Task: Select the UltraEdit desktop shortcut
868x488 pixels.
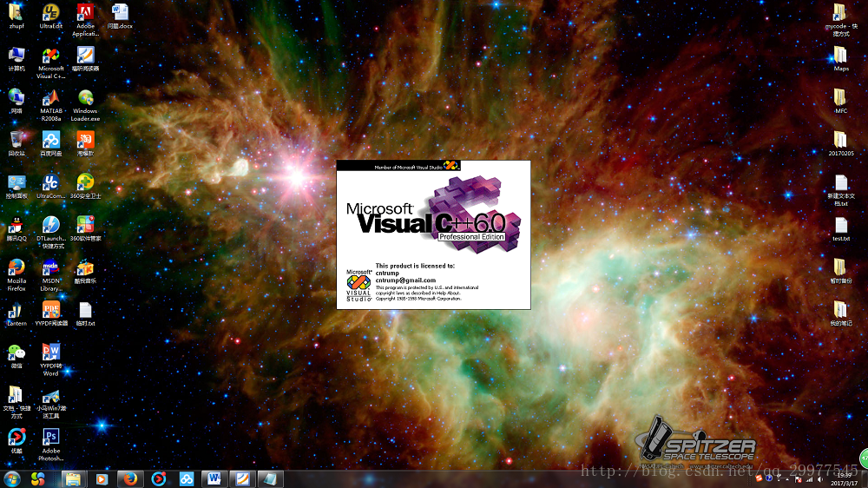Action: pyautogui.click(x=51, y=16)
